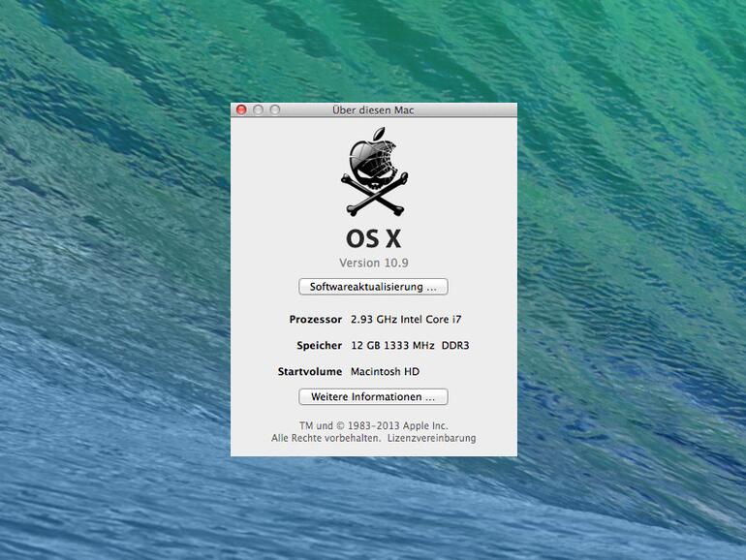The width and height of the screenshot is (746, 560).
Task: Click the Version 10.9 text
Action: pyautogui.click(x=373, y=263)
